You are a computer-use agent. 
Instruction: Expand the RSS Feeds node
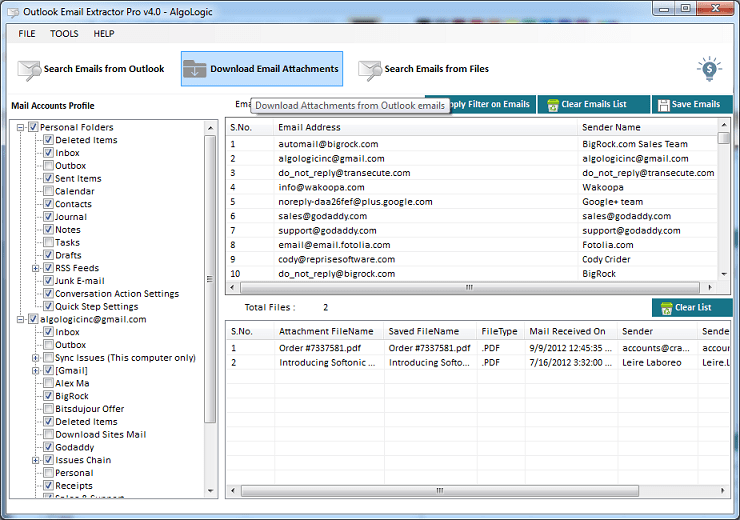click(35, 268)
